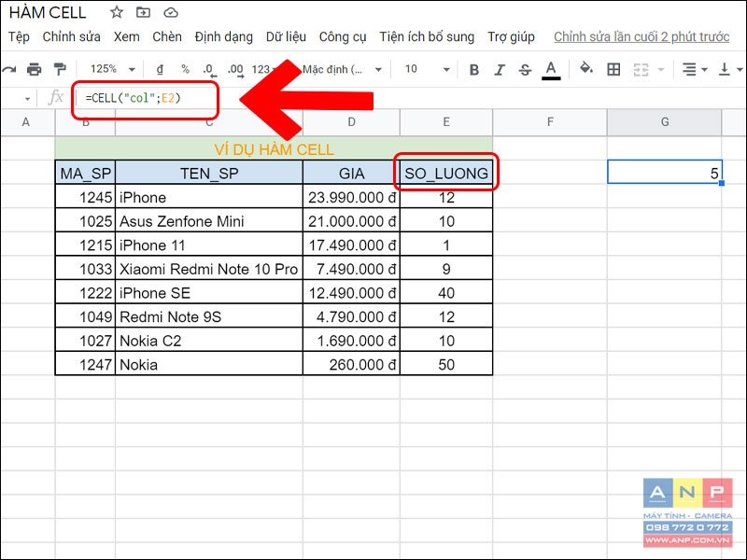Click the merge cells icon
Screen dimensions: 747x560
641,70
